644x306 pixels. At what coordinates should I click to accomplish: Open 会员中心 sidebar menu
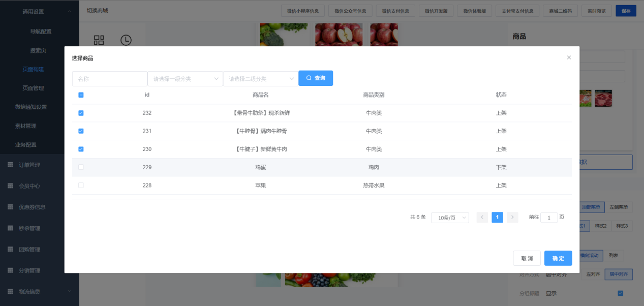tap(29, 186)
